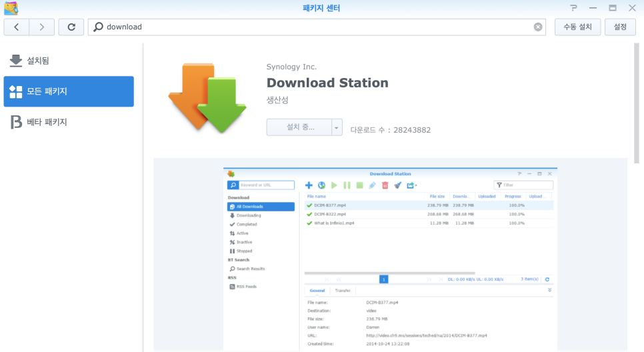Click the search field containing download
644x352 pixels.
pos(316,27)
